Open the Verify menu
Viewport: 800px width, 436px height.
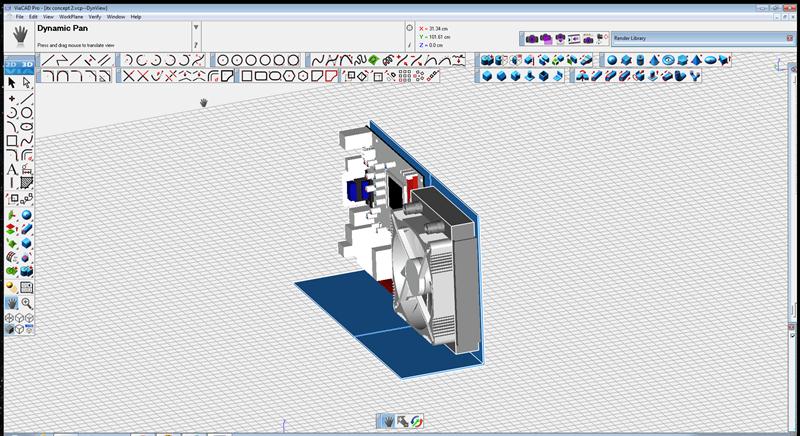pyautogui.click(x=95, y=17)
